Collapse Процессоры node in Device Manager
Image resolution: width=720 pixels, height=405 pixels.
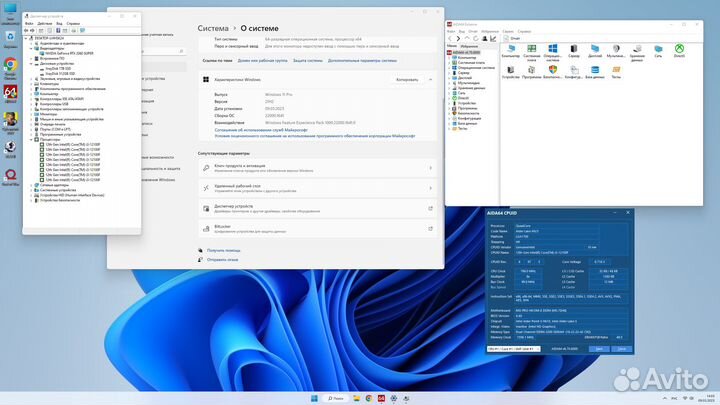[x=31, y=139]
